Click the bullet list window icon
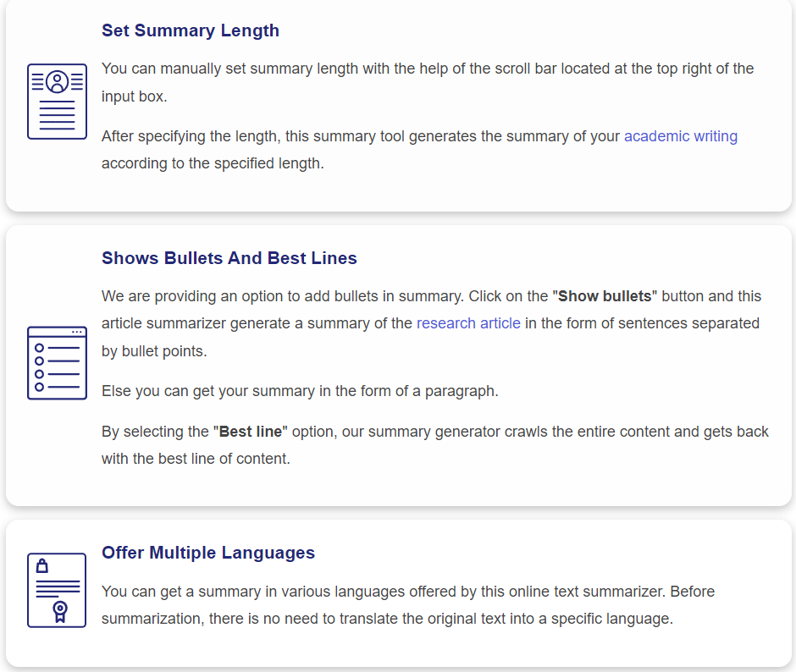Screen dimensions: 796x672 (x=57, y=363)
